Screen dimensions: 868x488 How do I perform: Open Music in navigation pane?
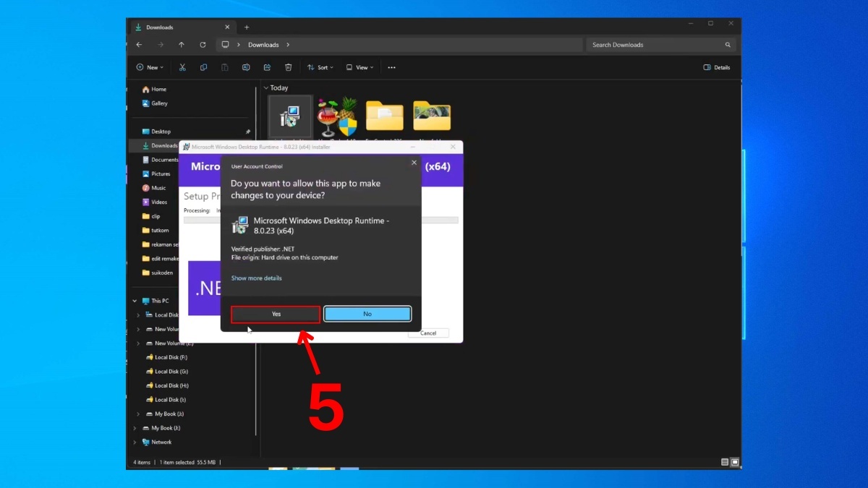click(x=153, y=188)
